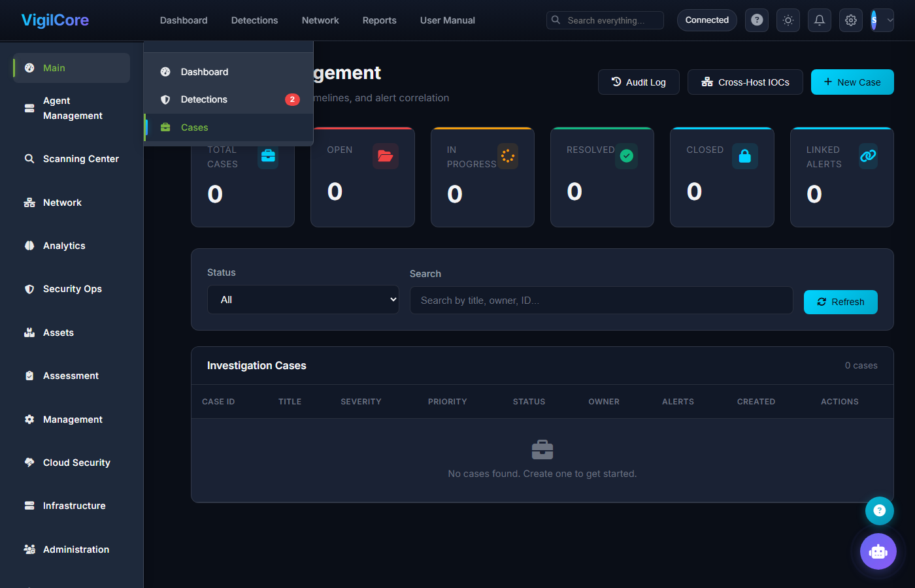Click the Resolved checkmark icon
The width and height of the screenshot is (915, 588).
(x=627, y=156)
